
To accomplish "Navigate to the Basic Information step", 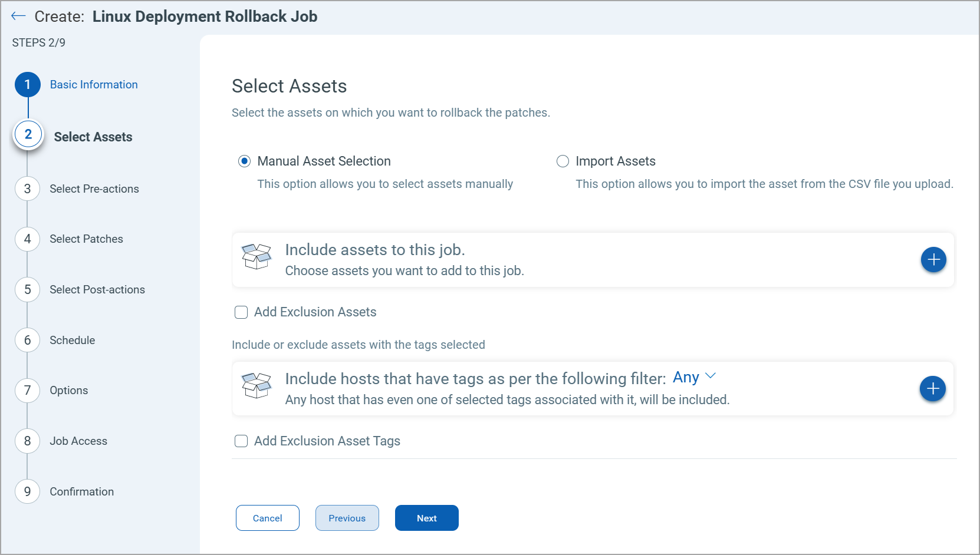I will (27, 84).
